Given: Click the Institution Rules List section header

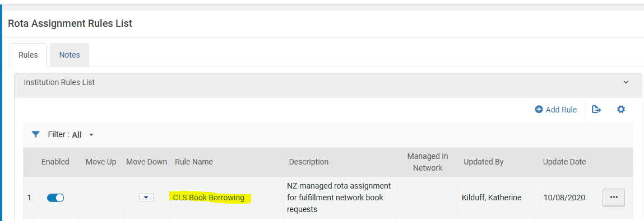Looking at the screenshot, I should pos(59,82).
